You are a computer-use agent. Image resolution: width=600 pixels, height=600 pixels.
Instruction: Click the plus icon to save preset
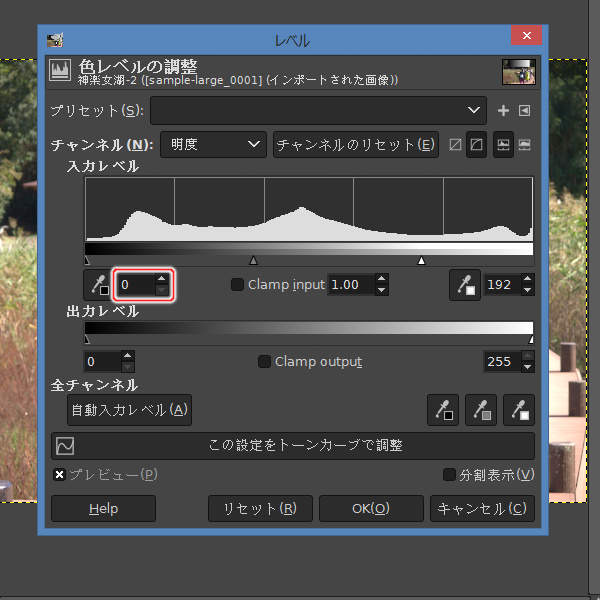tap(503, 111)
